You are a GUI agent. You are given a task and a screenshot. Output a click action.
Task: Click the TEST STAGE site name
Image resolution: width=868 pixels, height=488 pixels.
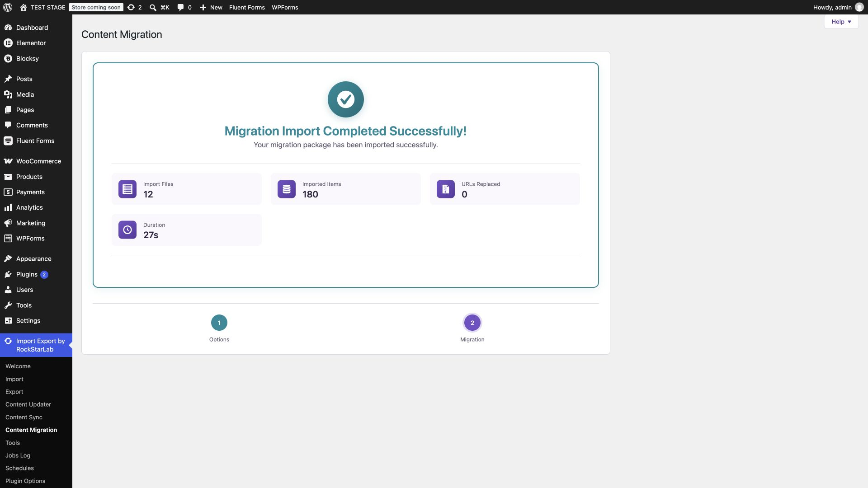(x=48, y=7)
